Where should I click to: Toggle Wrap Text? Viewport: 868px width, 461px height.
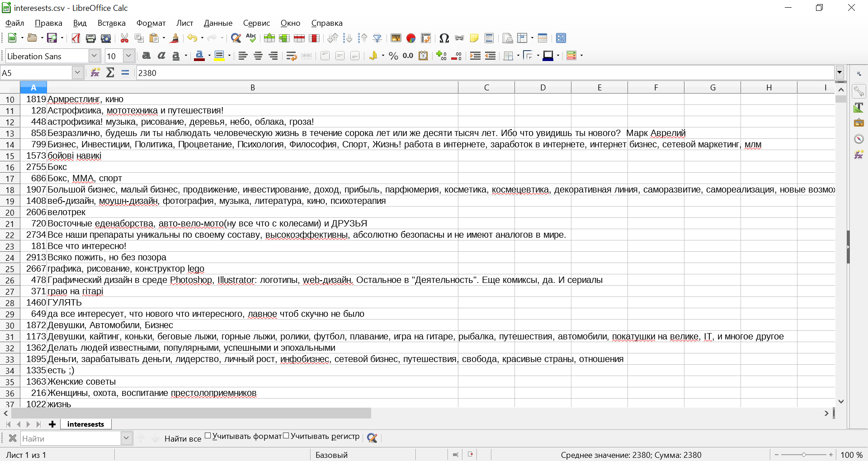(x=292, y=56)
